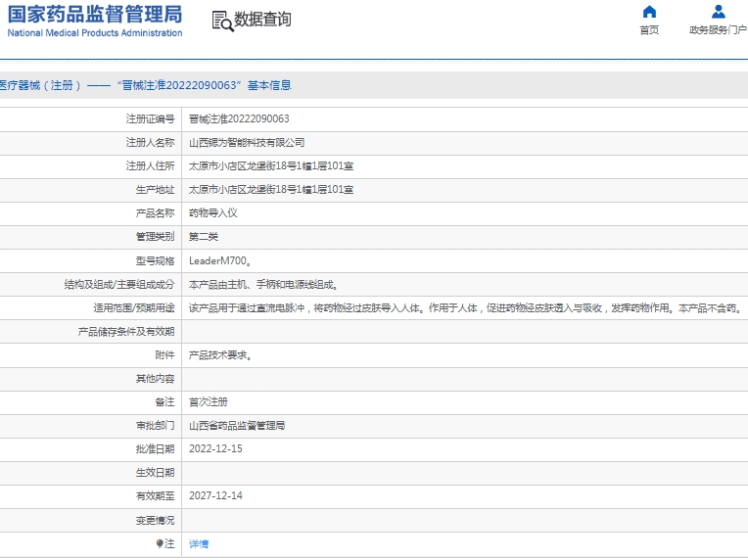Open the 政务服务门户 person icon
This screenshot has width=748, height=560.
click(x=718, y=11)
